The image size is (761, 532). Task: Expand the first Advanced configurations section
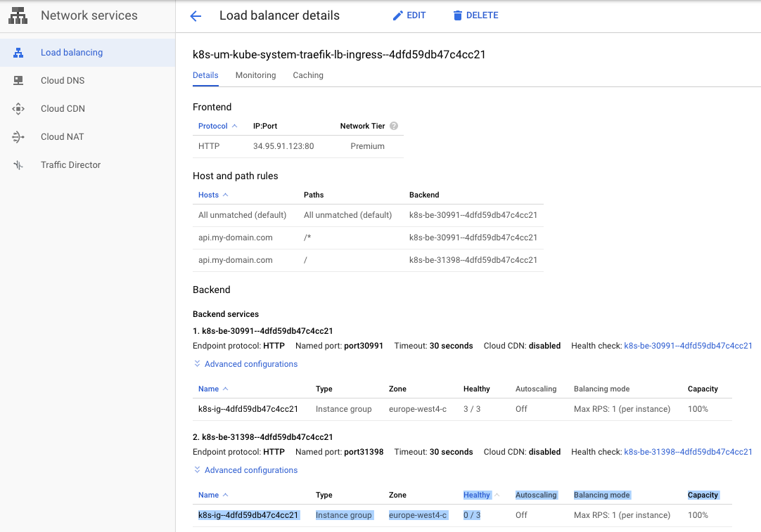[245, 364]
